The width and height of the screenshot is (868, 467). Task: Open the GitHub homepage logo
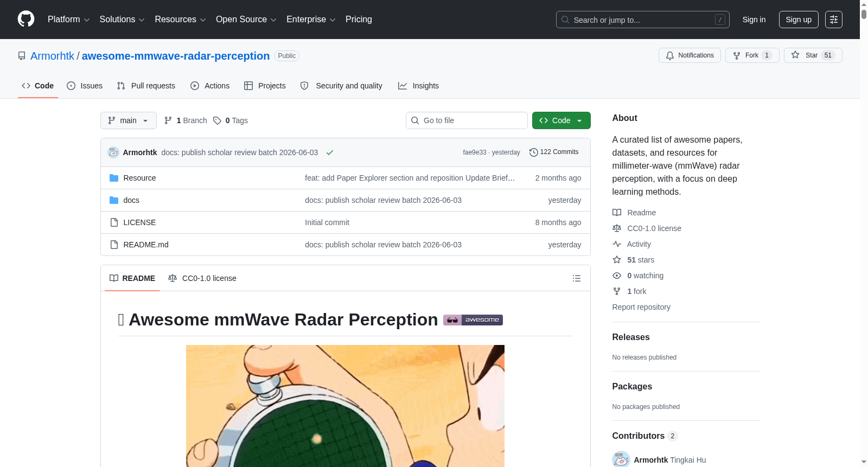pyautogui.click(x=26, y=19)
